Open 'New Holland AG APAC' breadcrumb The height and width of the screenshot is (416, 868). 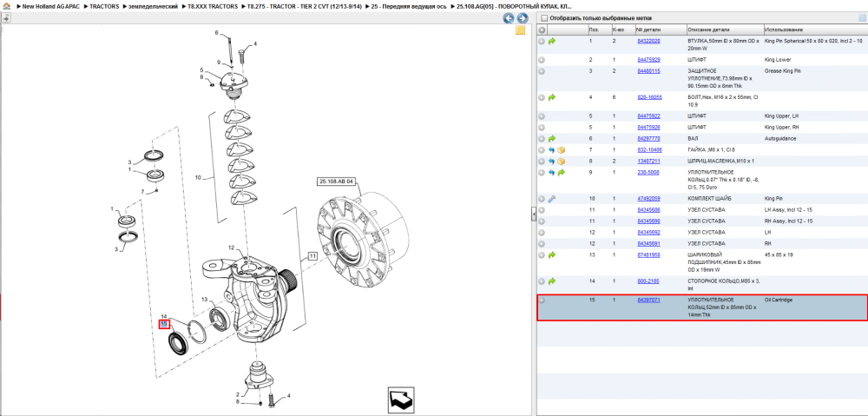tap(50, 6)
